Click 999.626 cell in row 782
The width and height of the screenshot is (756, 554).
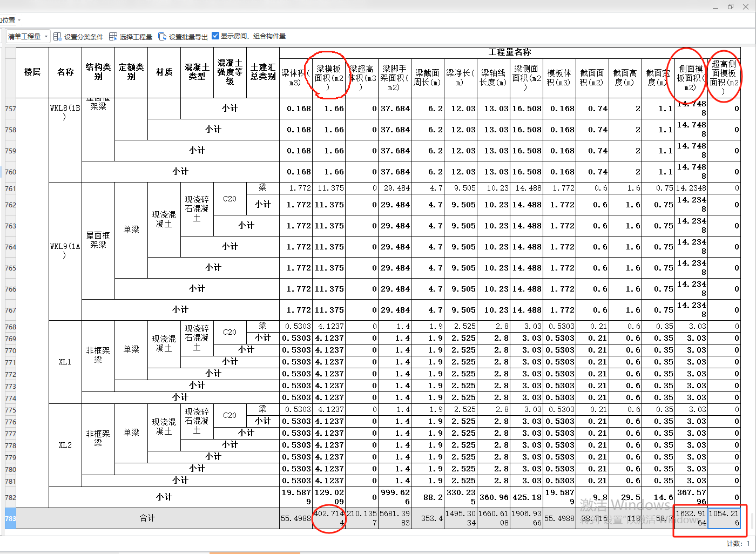tap(395, 497)
